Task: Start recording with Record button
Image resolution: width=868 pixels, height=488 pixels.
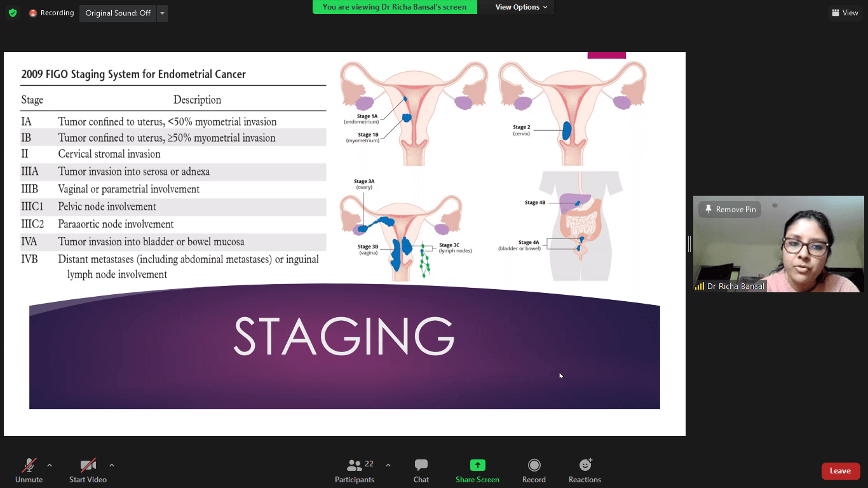Action: click(534, 471)
